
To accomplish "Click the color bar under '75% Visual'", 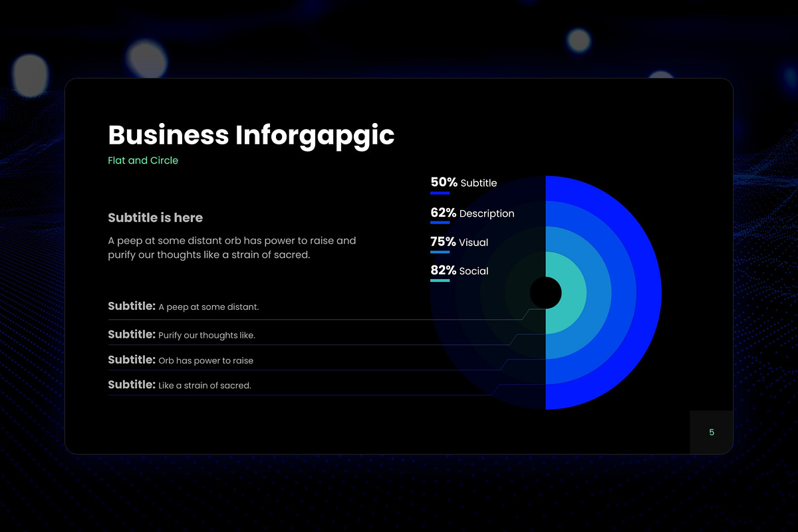I will (440, 252).
